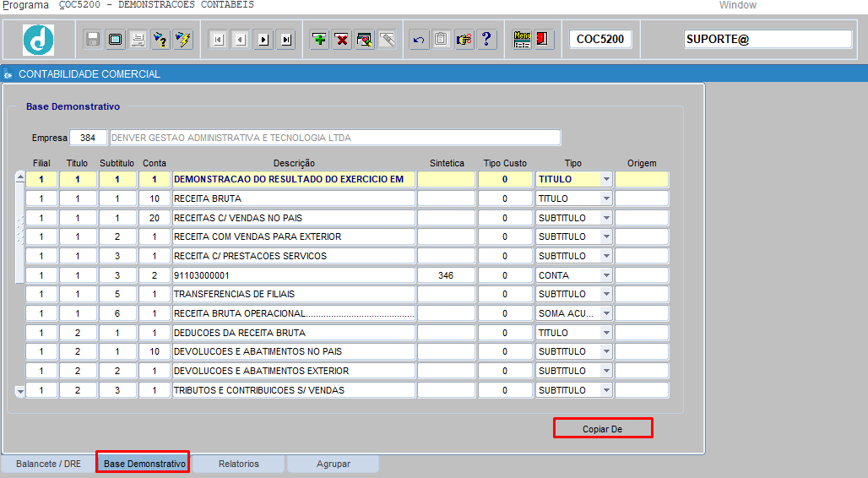
Task: Switch to Balancete / DRE tab
Action: [48, 464]
